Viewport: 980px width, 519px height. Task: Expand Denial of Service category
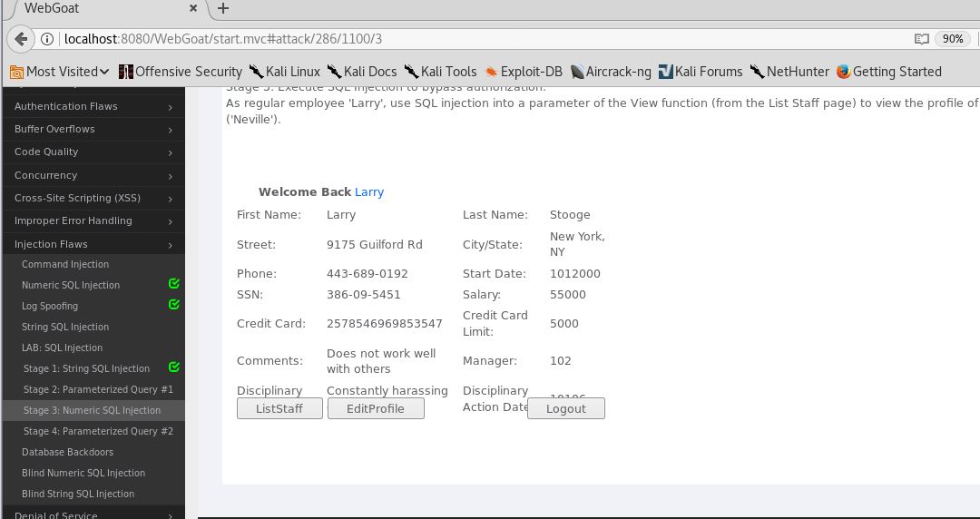pyautogui.click(x=93, y=514)
